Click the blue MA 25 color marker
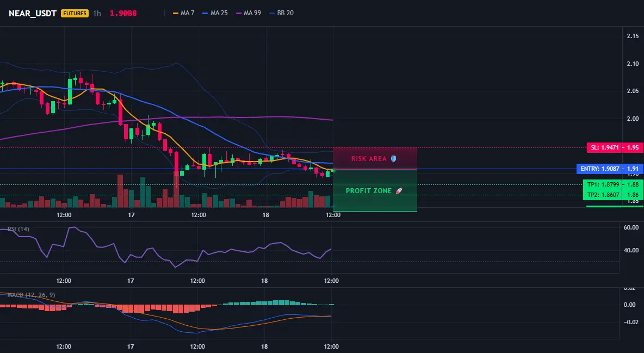Viewport: 644px width, 353px height. (x=206, y=13)
